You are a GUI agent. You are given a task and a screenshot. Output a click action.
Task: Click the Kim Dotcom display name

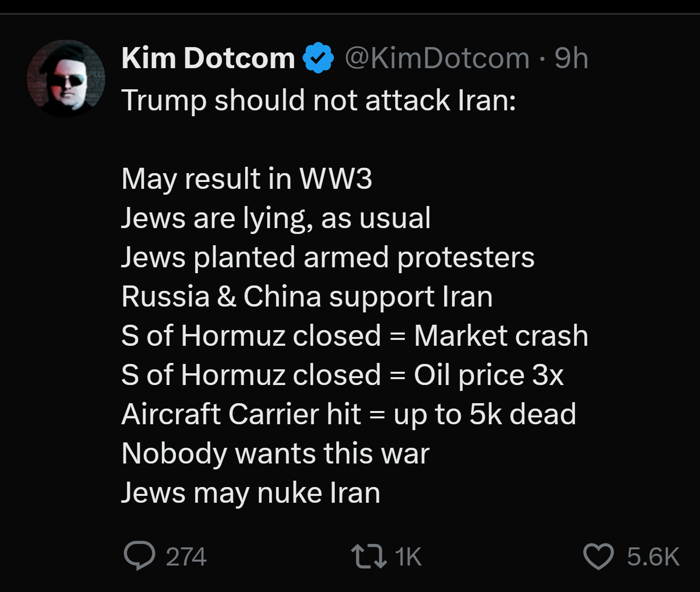pyautogui.click(x=208, y=58)
